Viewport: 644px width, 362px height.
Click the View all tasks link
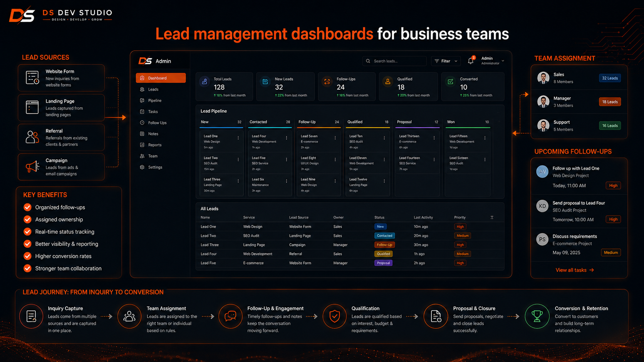click(x=575, y=270)
